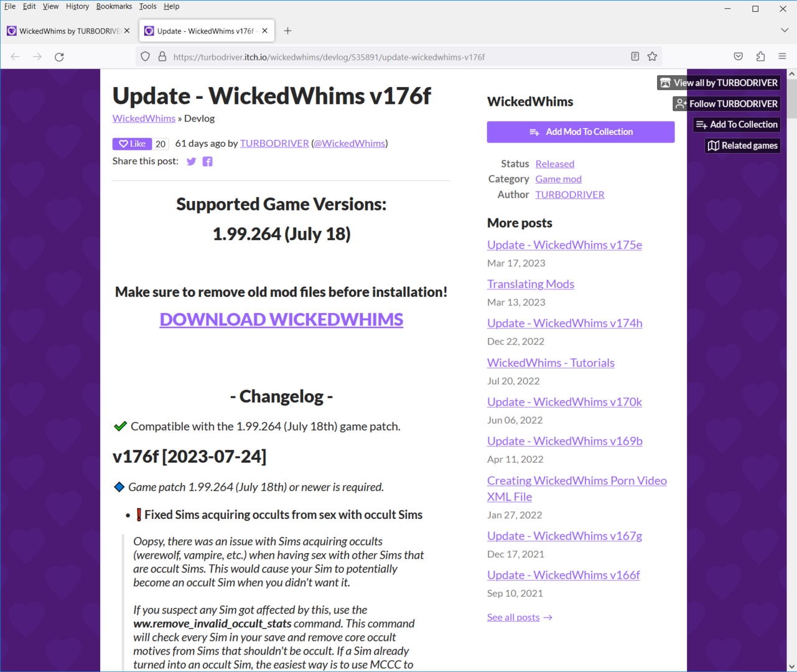
Task: Open the Tools menu
Action: 147,6
